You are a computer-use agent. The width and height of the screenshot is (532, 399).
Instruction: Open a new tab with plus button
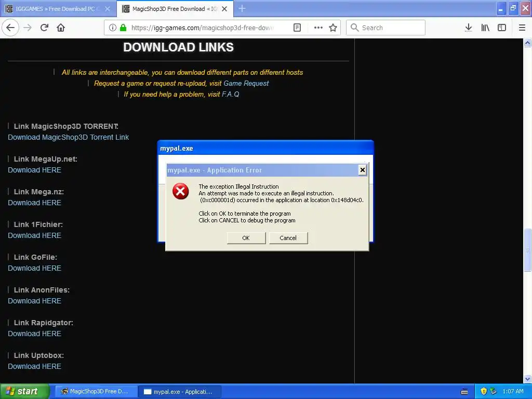242,8
